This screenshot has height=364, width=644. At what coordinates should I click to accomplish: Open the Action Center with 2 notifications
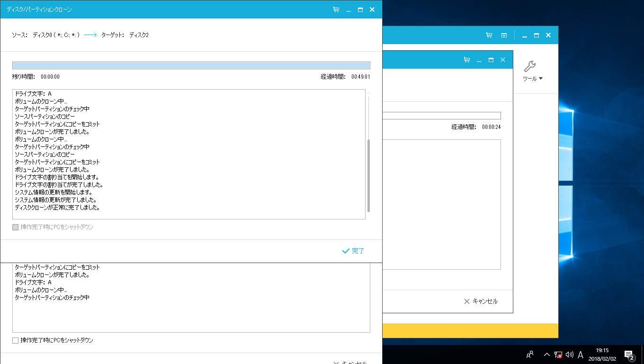click(x=629, y=355)
